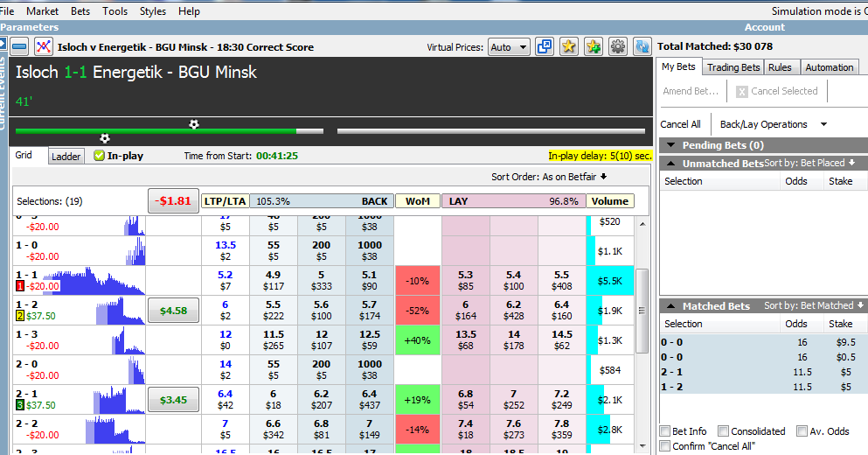Expand the Unmatched Bets section arrow
Viewport: 868px width, 455px height.
tap(671, 164)
